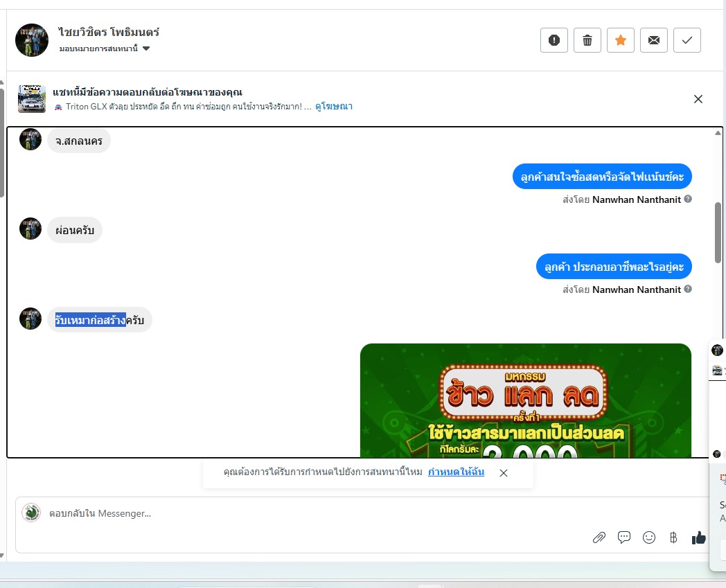Delete conversation using trash icon

click(x=587, y=40)
